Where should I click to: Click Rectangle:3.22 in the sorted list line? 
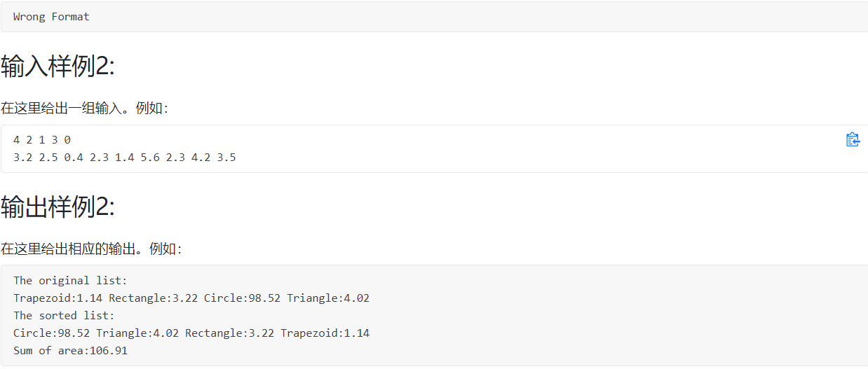click(229, 333)
